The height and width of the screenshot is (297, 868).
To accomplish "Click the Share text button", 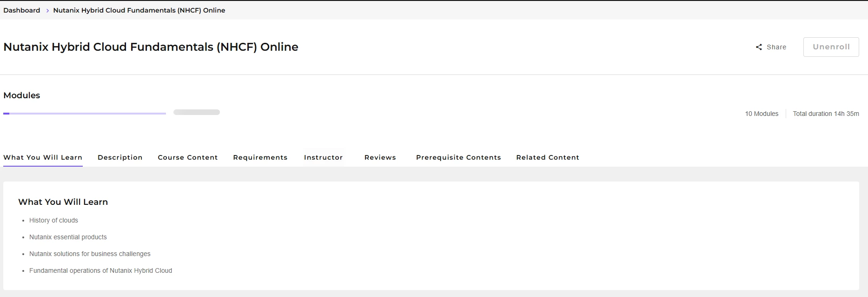I will click(776, 47).
